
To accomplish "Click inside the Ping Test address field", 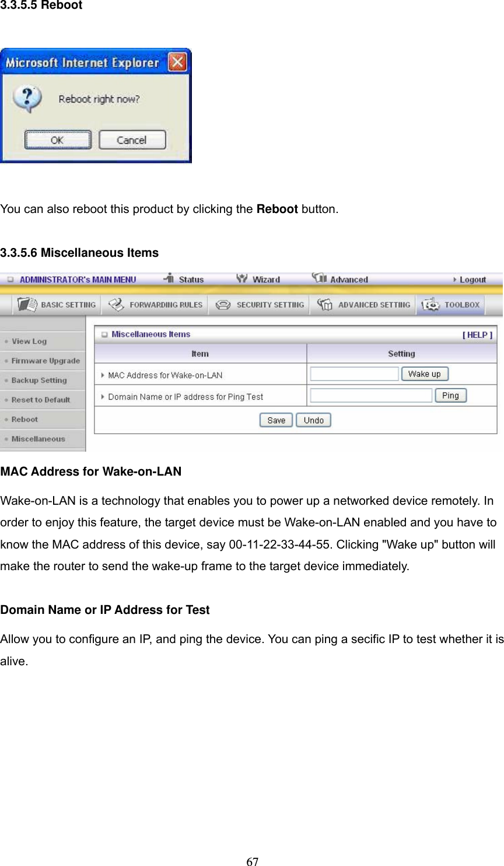I will [371, 395].
